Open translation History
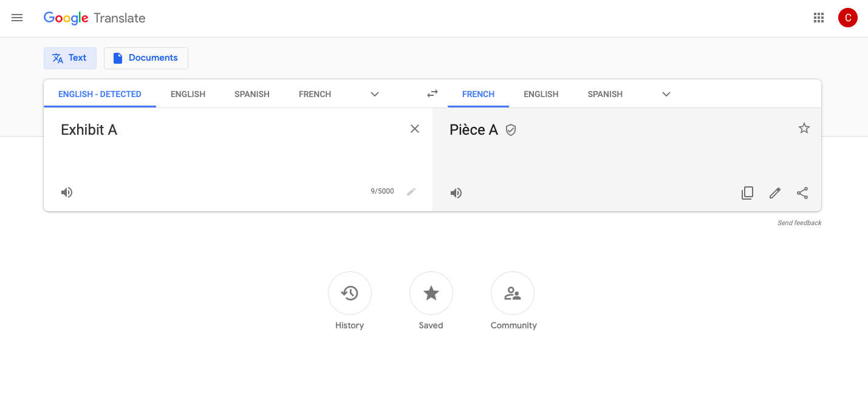The height and width of the screenshot is (403, 868). (x=350, y=294)
